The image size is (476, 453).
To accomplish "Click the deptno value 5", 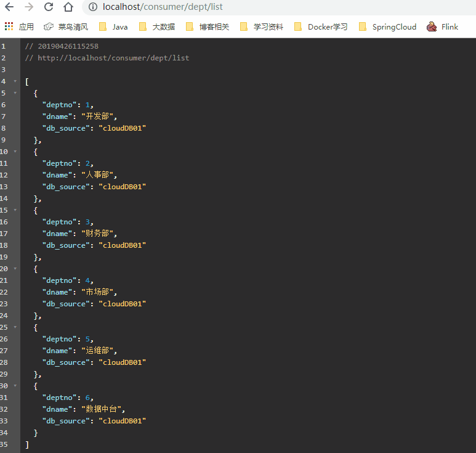I will 87,339.
